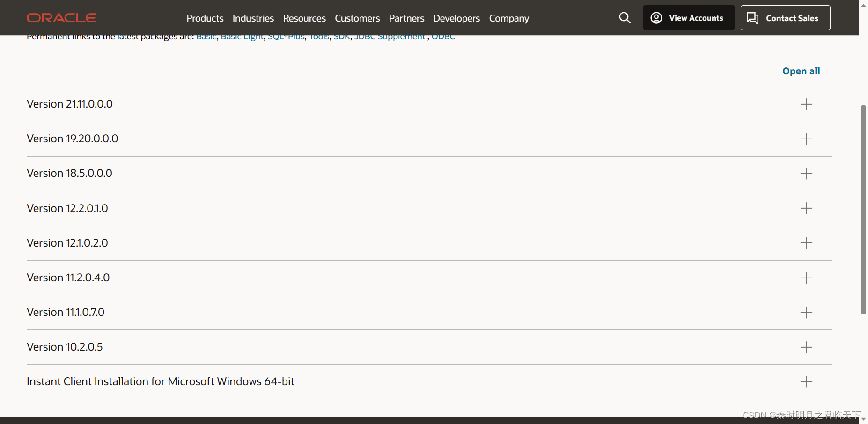The height and width of the screenshot is (424, 868).
Task: Open the Resources menu
Action: tap(304, 18)
